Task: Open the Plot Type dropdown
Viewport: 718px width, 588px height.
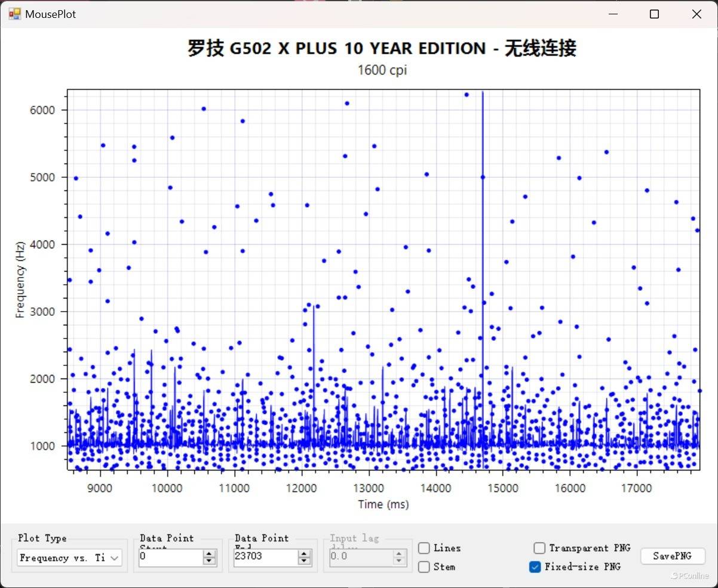Action: [x=69, y=558]
